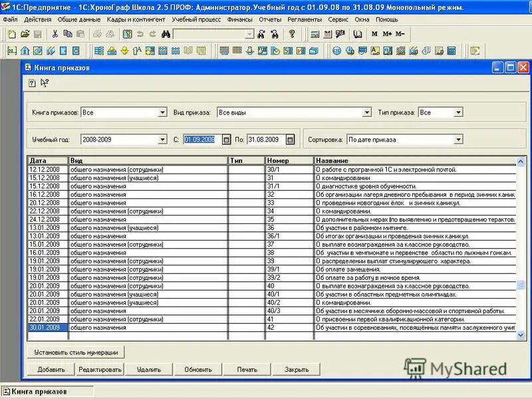Click the По end date field 31.08.2009
532x399 pixels.
pyautogui.click(x=266, y=140)
